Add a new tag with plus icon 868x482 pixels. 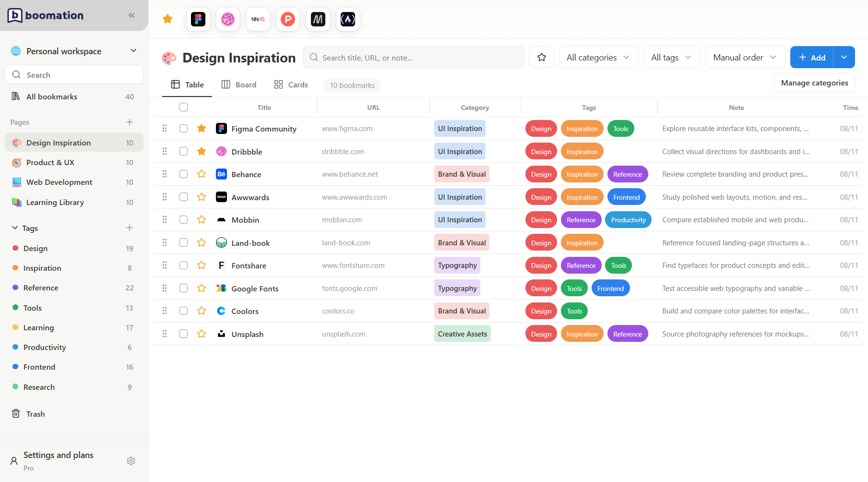[130, 228]
